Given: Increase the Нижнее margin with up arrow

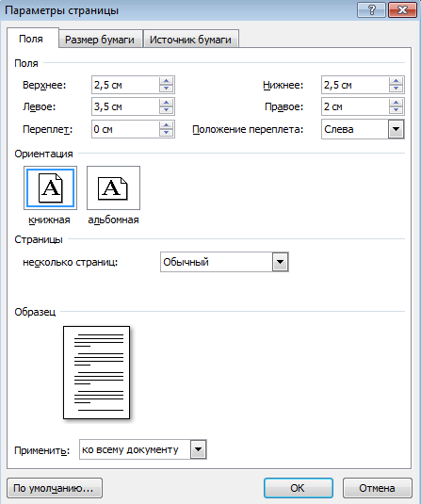Looking at the screenshot, I should pos(396,81).
